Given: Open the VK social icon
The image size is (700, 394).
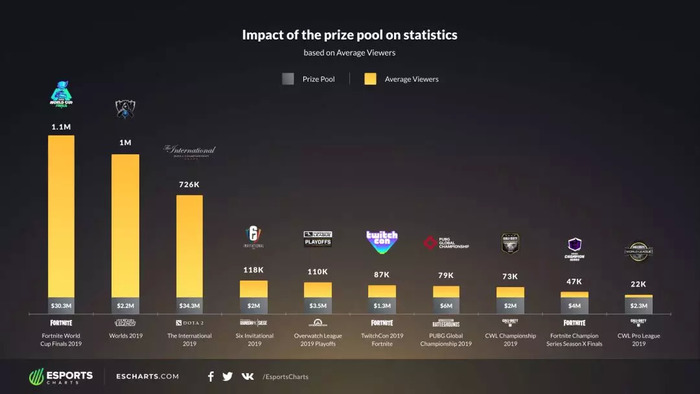Looking at the screenshot, I should (x=248, y=377).
